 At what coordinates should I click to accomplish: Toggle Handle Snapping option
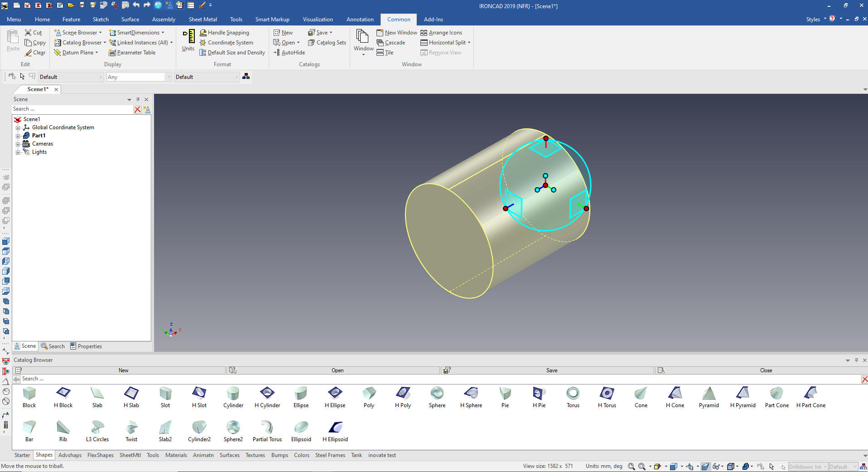click(224, 33)
